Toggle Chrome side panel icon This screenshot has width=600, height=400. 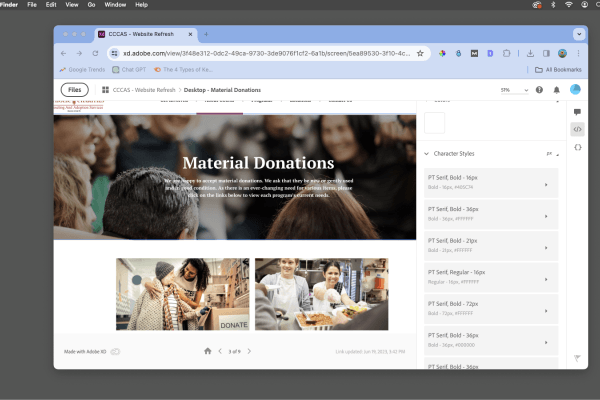(x=546, y=53)
